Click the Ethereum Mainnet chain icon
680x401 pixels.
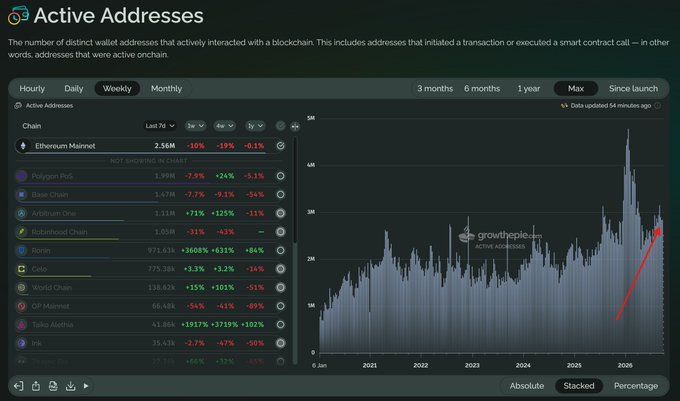pos(23,146)
